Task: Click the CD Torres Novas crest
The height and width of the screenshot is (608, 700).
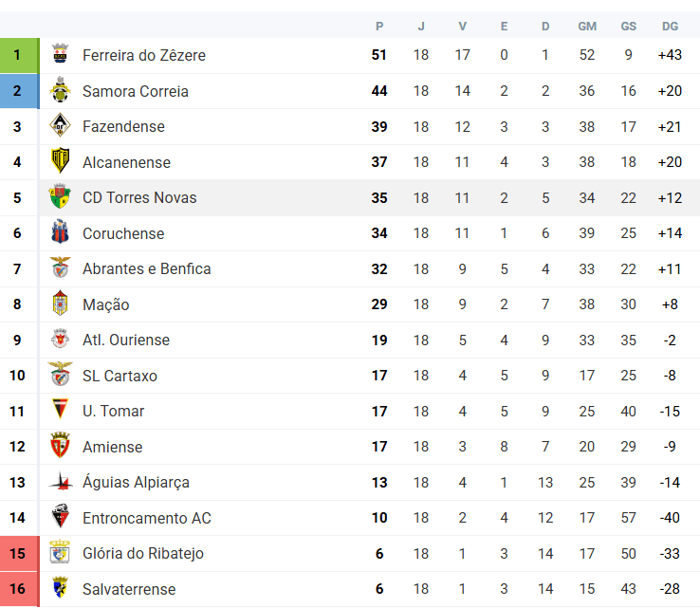Action: coord(61,197)
